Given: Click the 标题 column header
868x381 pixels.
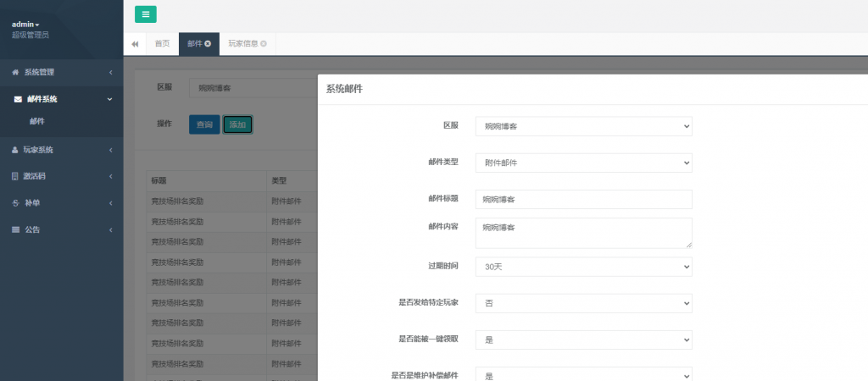Looking at the screenshot, I should point(206,181).
